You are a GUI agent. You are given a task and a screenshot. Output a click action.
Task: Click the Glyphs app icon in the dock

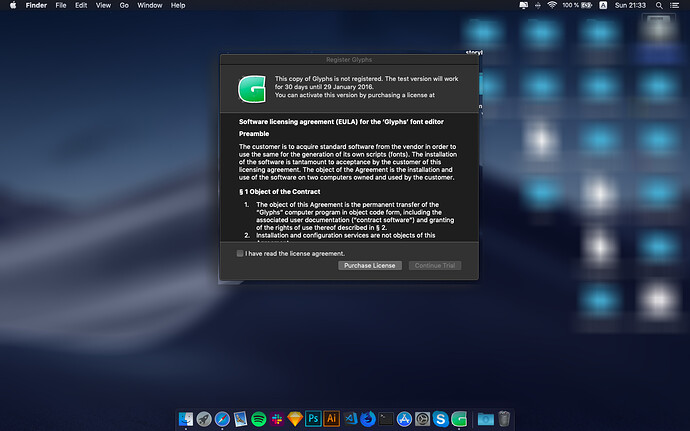coord(459,419)
